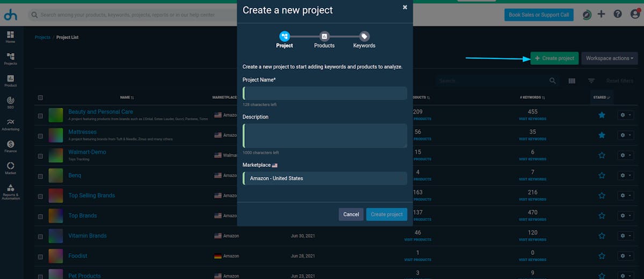Check the Mattresses row checkbox
Image resolution: width=644 pixels, height=279 pixels.
coord(40,136)
